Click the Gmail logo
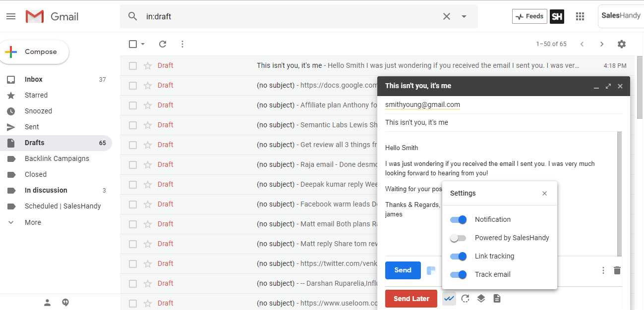The image size is (644, 310). coord(52,16)
